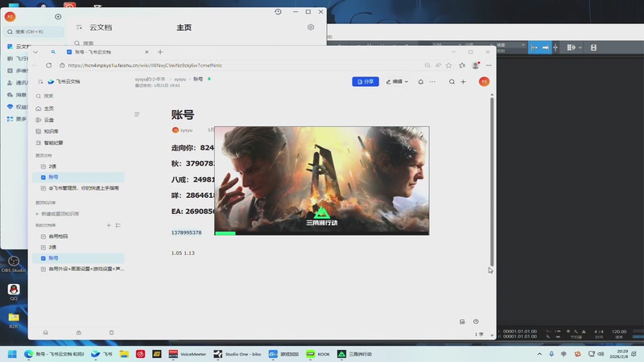This screenshot has height=362, width=644.
Task: Collapse the 云文档 sidebar icon in Feishu window
Action: [x=79, y=27]
